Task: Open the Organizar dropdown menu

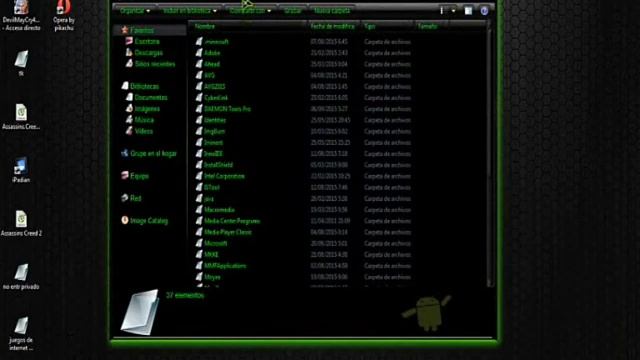Action: (135, 11)
